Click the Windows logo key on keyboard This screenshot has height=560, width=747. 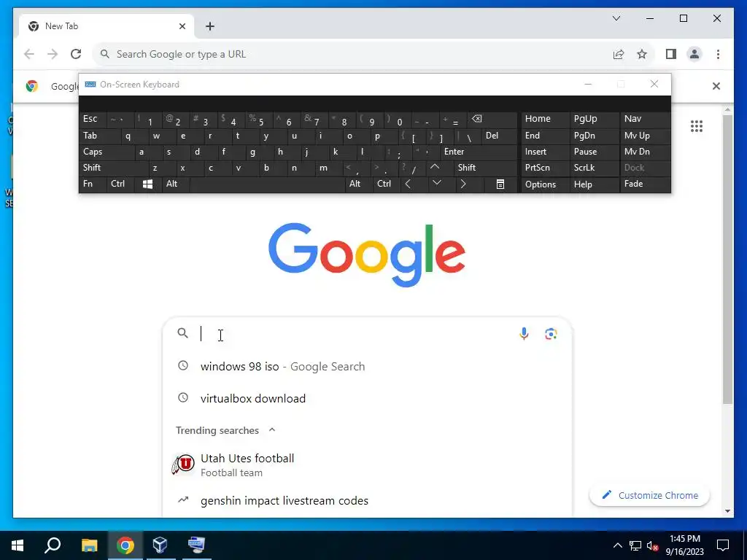147,184
